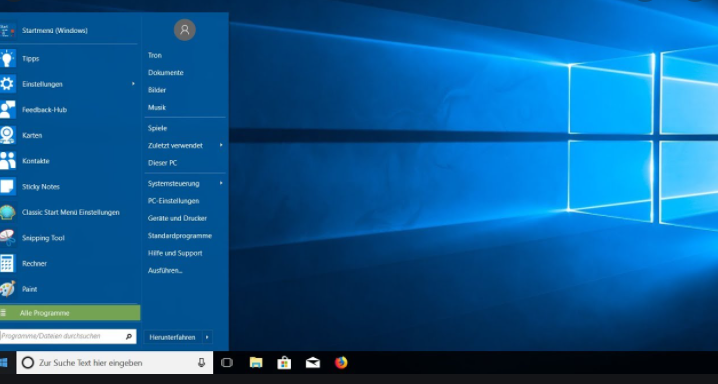This screenshot has height=384, width=718.
Task: Open Musik from the start menu
Action: 157,108
